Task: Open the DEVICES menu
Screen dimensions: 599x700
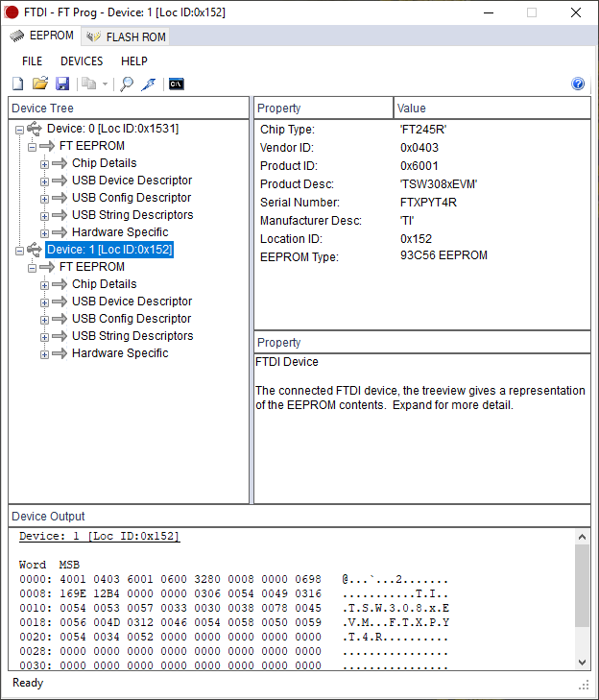Action: click(x=82, y=61)
